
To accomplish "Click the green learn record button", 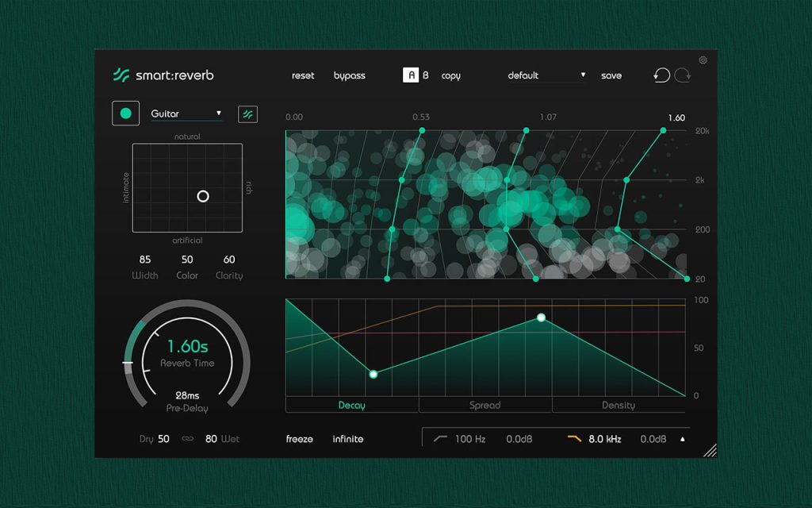I will click(x=126, y=114).
